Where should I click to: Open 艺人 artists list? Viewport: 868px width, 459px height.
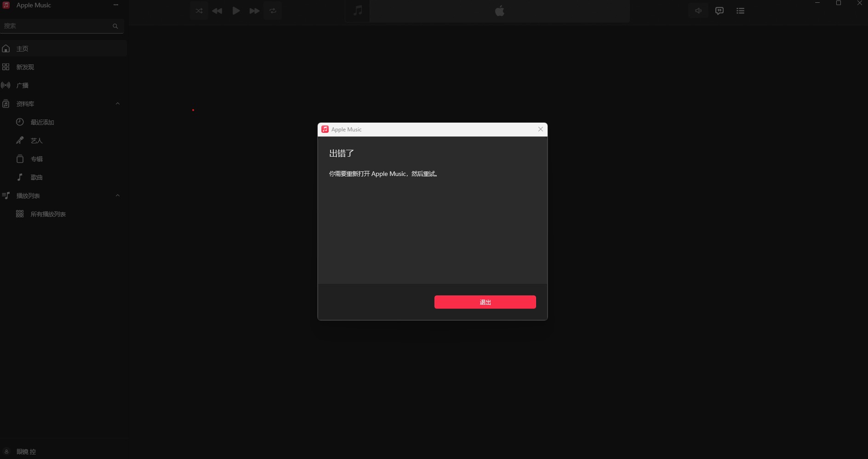[63, 140]
